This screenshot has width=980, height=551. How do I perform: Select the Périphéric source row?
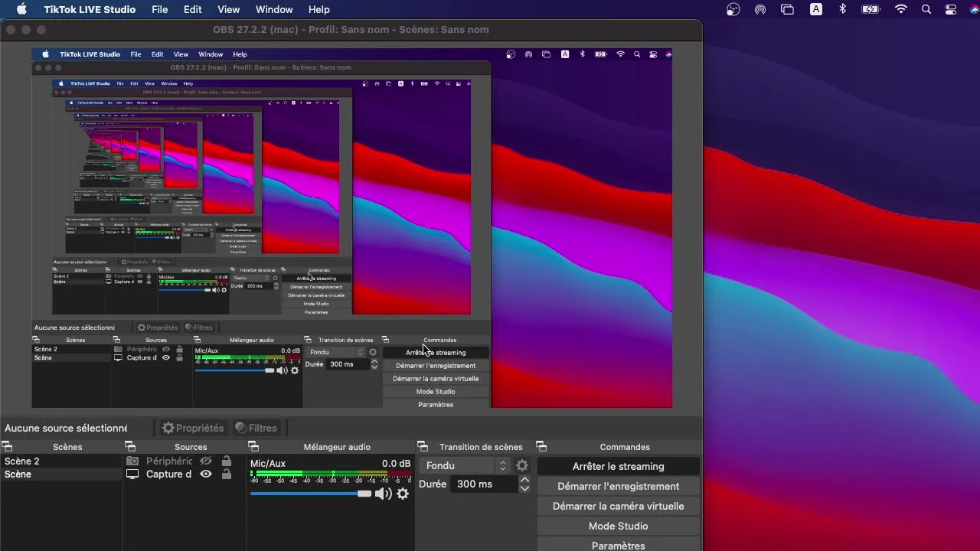click(184, 461)
